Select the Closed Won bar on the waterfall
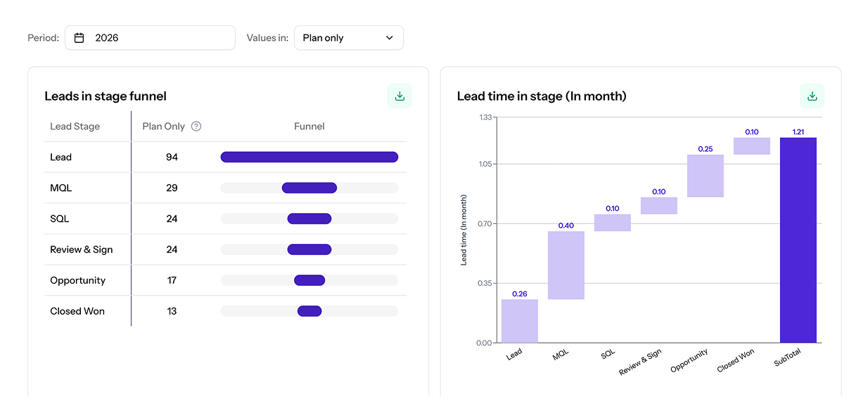 [751, 145]
